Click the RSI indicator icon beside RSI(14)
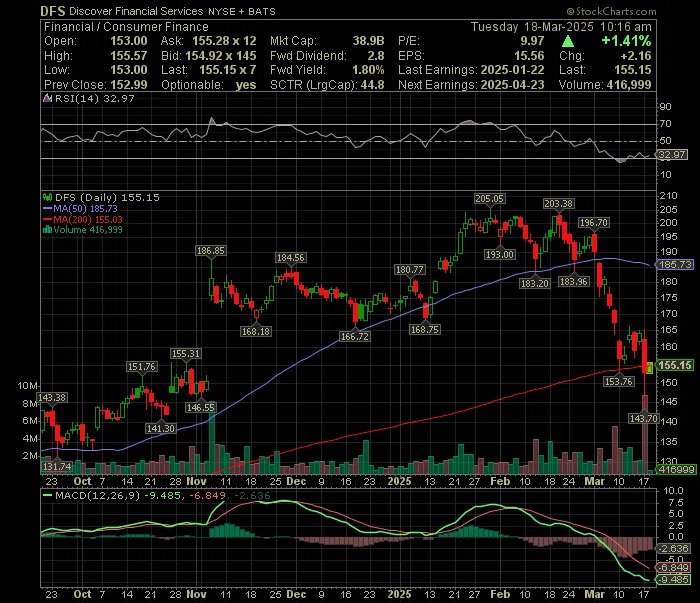This screenshot has height=603, width=700. point(47,98)
